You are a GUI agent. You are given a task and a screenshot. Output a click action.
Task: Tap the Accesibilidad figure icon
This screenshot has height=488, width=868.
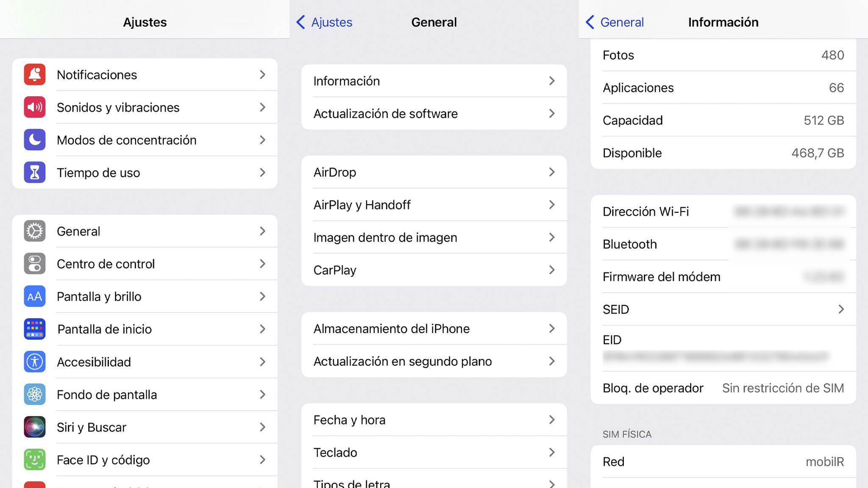(35, 362)
